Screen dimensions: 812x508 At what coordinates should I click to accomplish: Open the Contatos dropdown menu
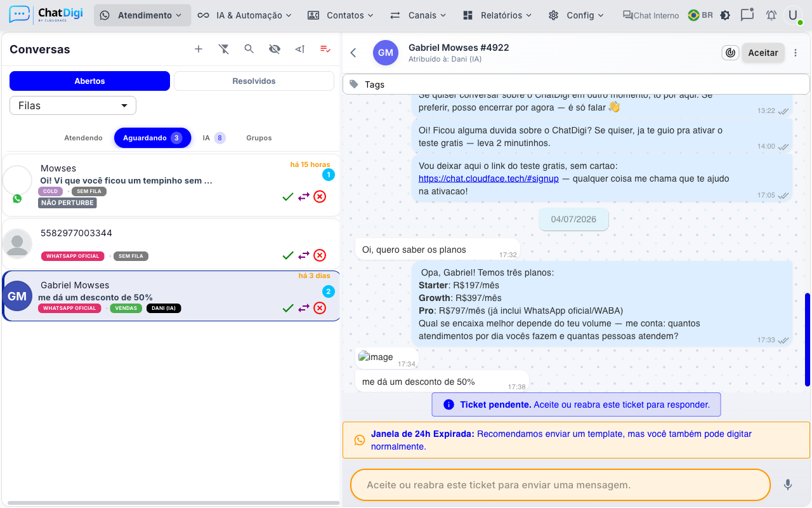(x=340, y=15)
